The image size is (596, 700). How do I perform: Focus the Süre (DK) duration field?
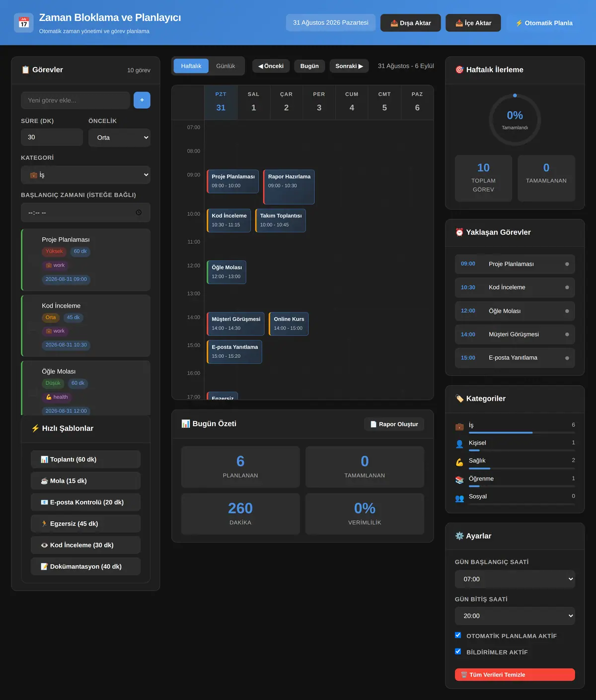(52, 137)
